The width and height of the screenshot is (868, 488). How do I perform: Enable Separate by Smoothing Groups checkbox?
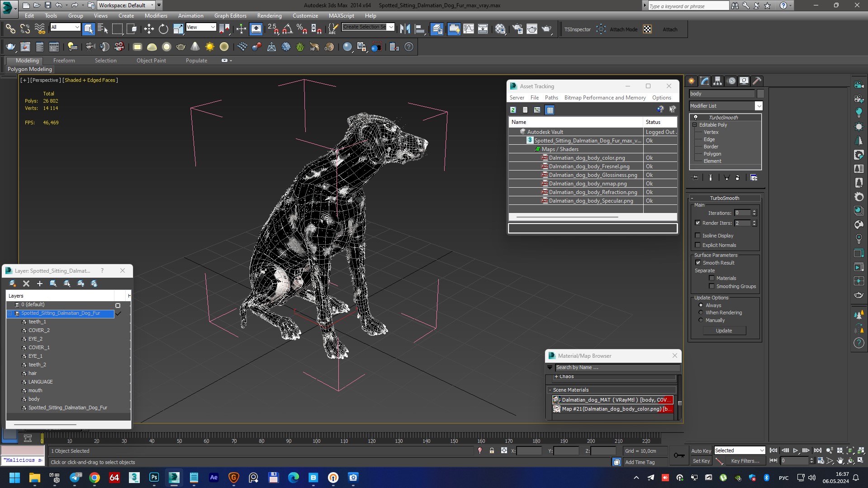[711, 286]
